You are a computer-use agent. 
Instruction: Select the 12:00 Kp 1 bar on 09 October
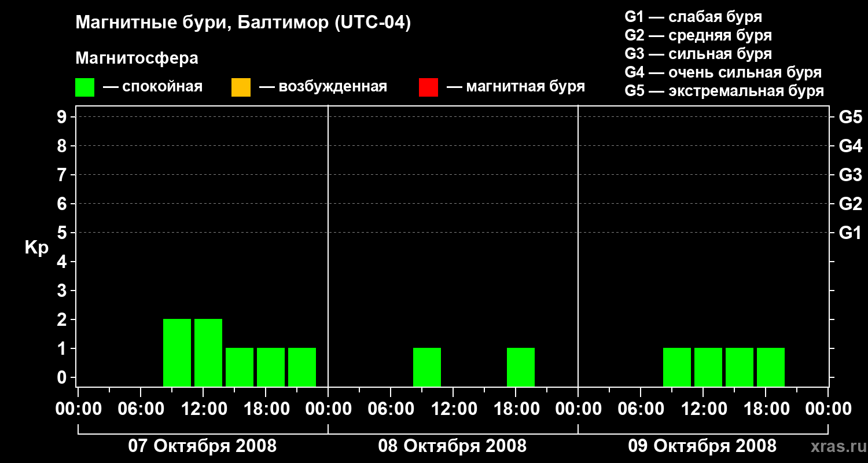pos(708,367)
